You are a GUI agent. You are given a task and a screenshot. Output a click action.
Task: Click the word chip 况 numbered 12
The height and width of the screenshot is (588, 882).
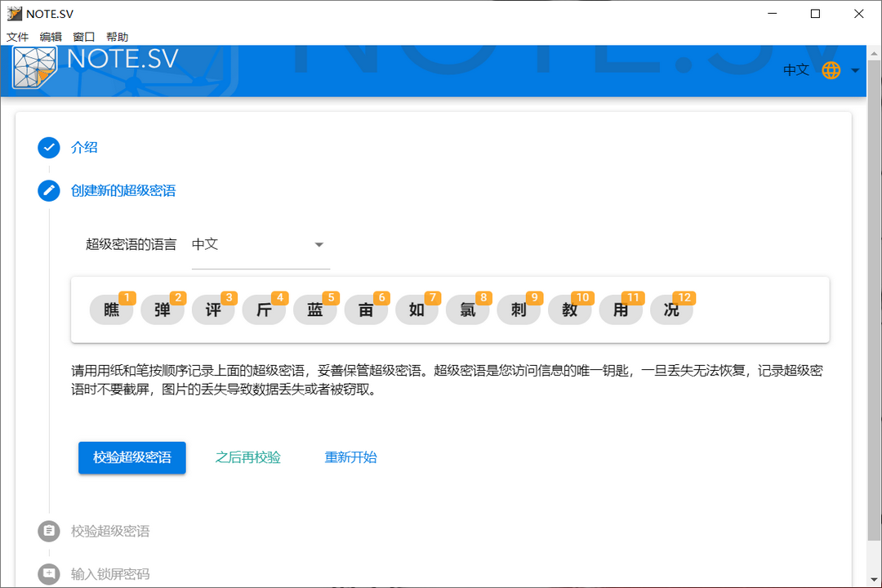click(x=671, y=310)
